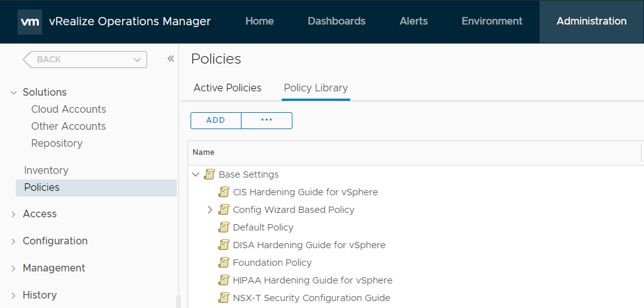Click the NSX-T Security Configuration icon
The width and height of the screenshot is (644, 308).
pyautogui.click(x=223, y=298)
